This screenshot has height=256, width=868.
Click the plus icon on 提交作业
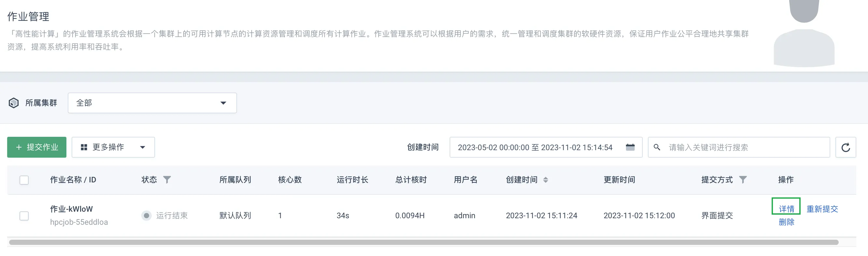click(19, 148)
